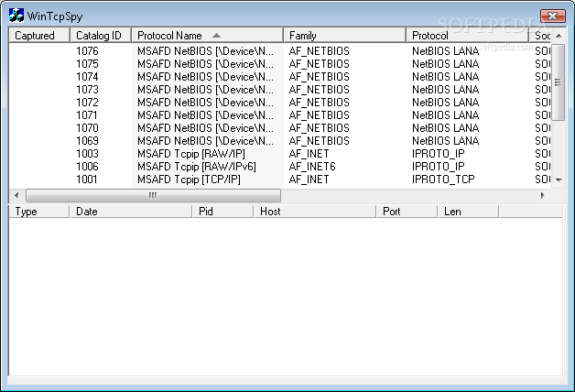Close the WinTcpSpy window
The width and height of the screenshot is (575, 392).
tap(552, 16)
